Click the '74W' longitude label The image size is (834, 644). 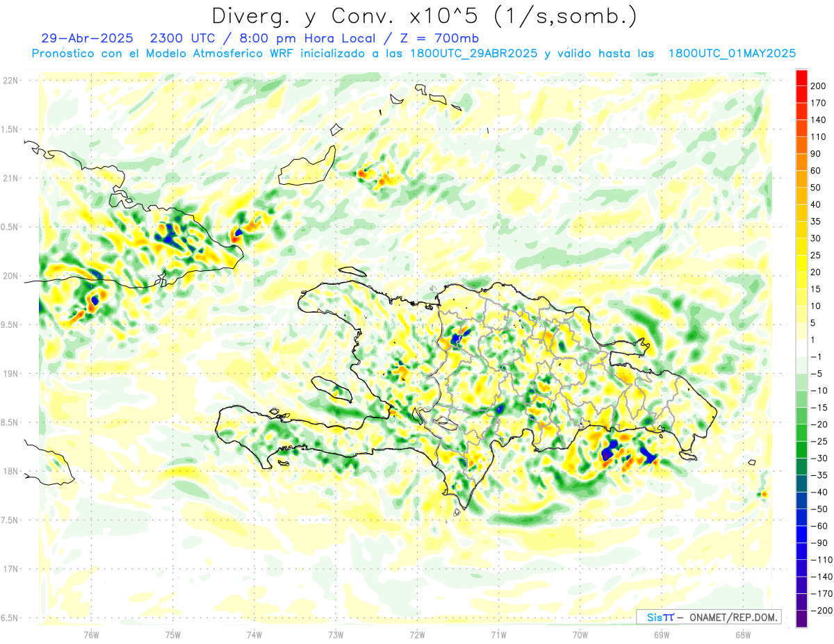254,634
